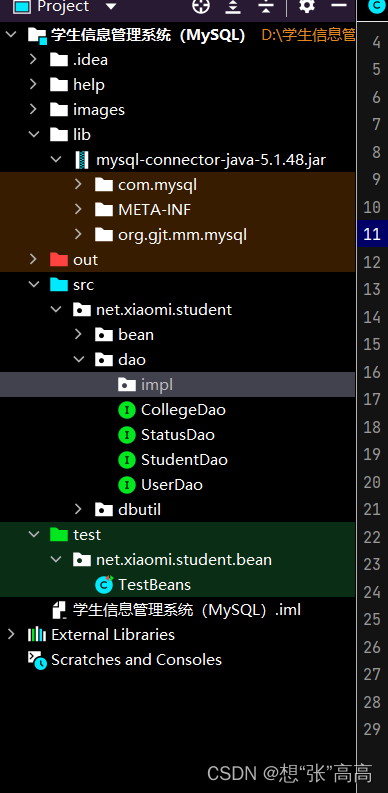Collapse the src folder chevron

click(34, 285)
